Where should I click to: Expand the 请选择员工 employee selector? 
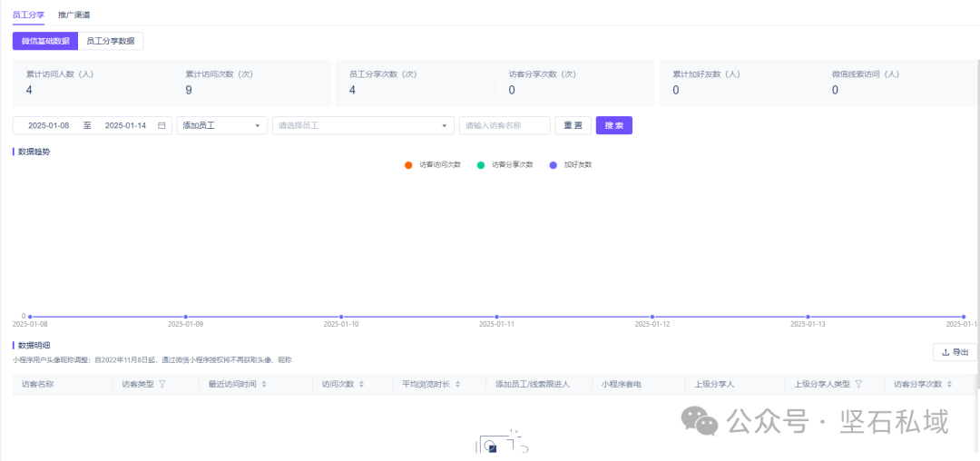click(363, 125)
